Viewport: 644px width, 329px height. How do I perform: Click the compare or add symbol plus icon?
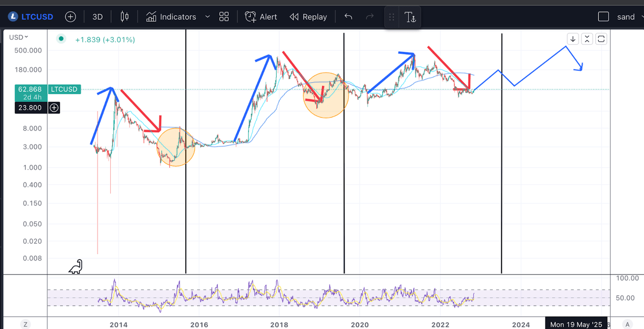coord(70,17)
